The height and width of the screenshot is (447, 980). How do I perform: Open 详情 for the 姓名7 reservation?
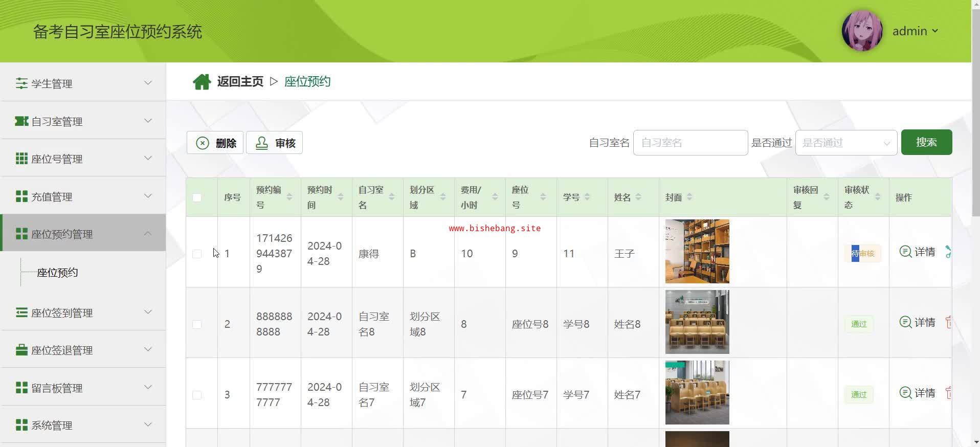point(918,393)
